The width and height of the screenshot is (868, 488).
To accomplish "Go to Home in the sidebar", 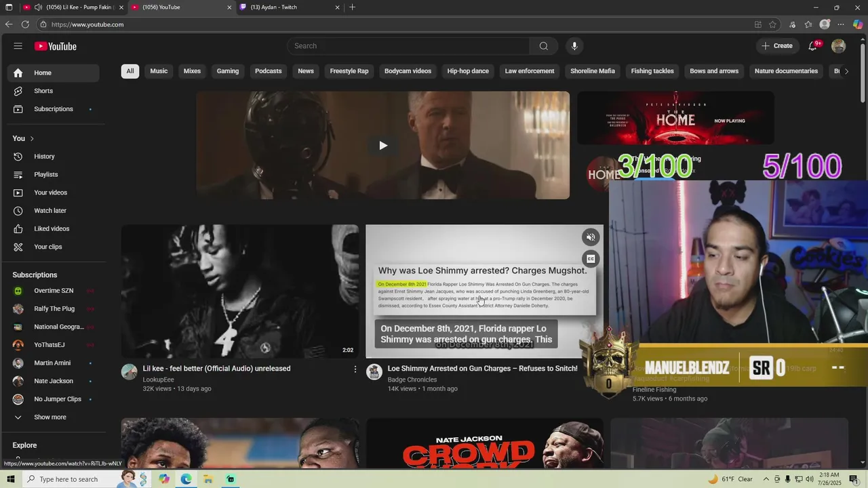I will [54, 73].
